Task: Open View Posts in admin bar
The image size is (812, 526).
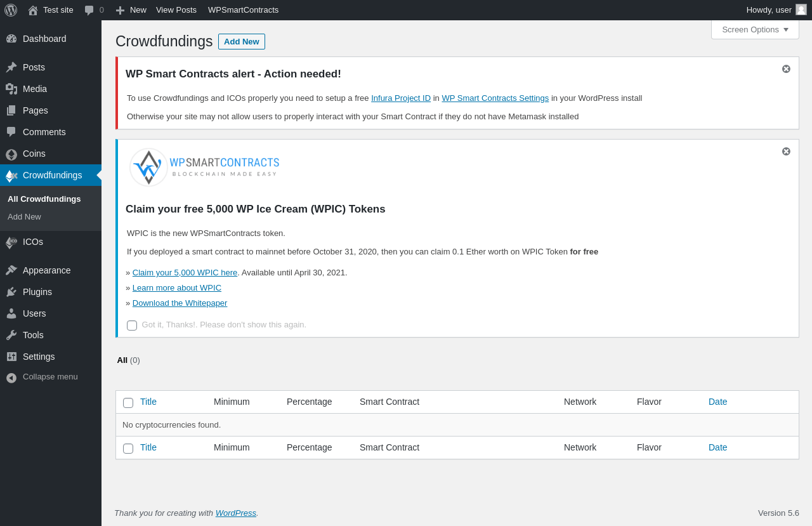Action: pos(176,10)
